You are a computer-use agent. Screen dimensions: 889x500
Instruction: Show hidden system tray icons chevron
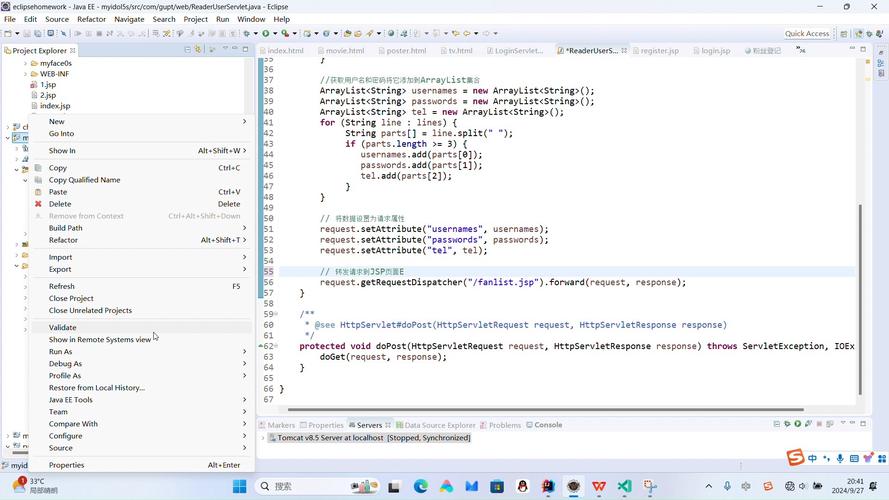[709, 486]
